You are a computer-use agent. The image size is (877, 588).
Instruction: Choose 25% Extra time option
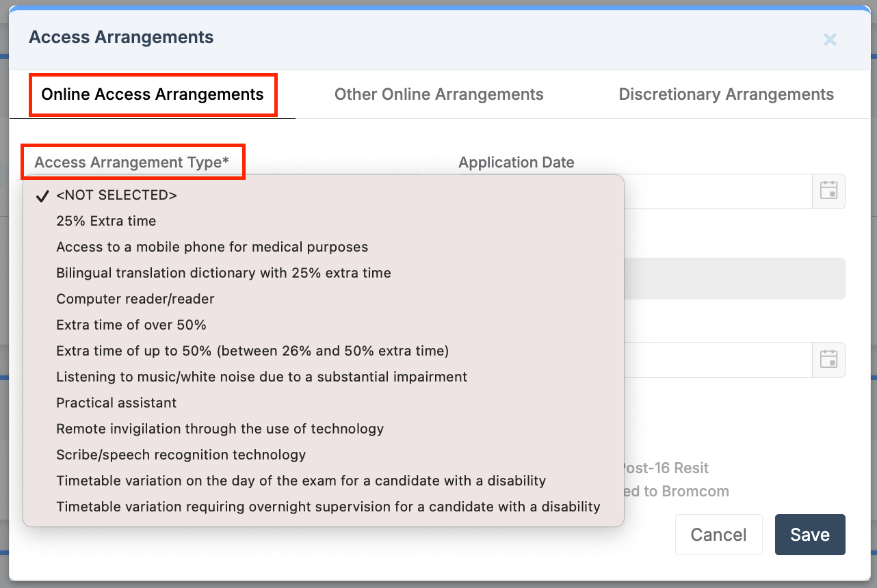click(106, 221)
